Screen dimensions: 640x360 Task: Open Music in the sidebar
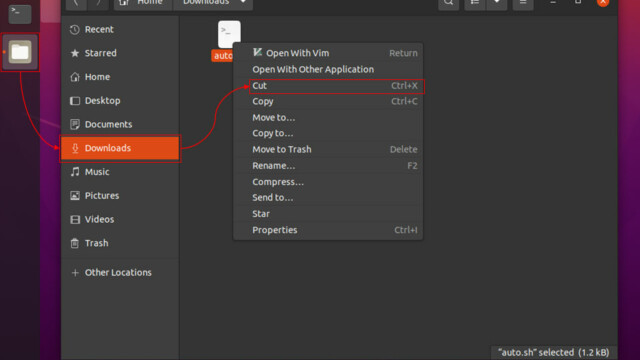(x=120, y=172)
